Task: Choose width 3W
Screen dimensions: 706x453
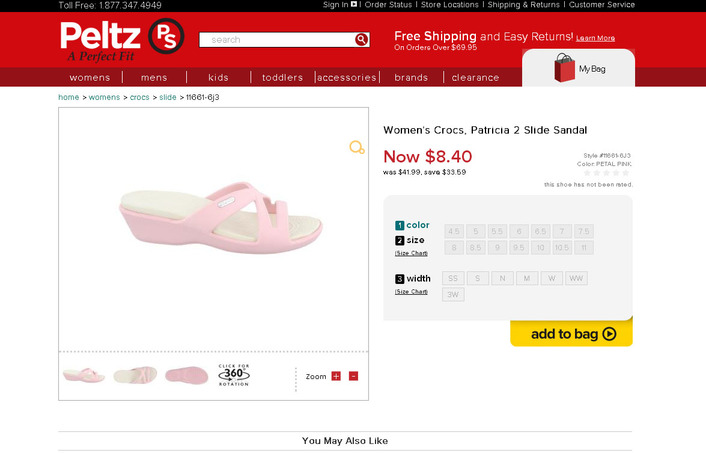Action: 453,294
